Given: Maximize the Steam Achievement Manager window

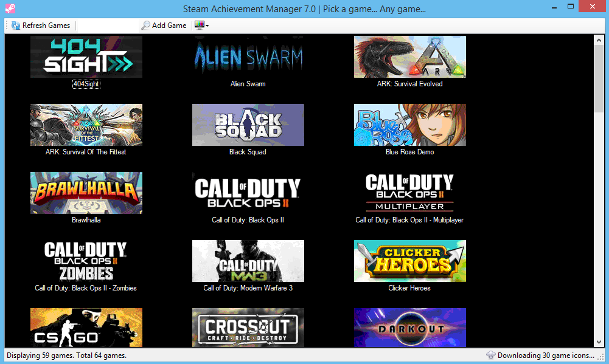Looking at the screenshot, I should click(571, 7).
